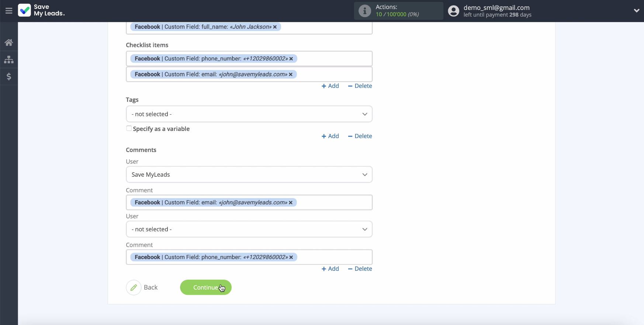This screenshot has width=644, height=325.
Task: Open the home icon in sidebar
Action: 9,42
